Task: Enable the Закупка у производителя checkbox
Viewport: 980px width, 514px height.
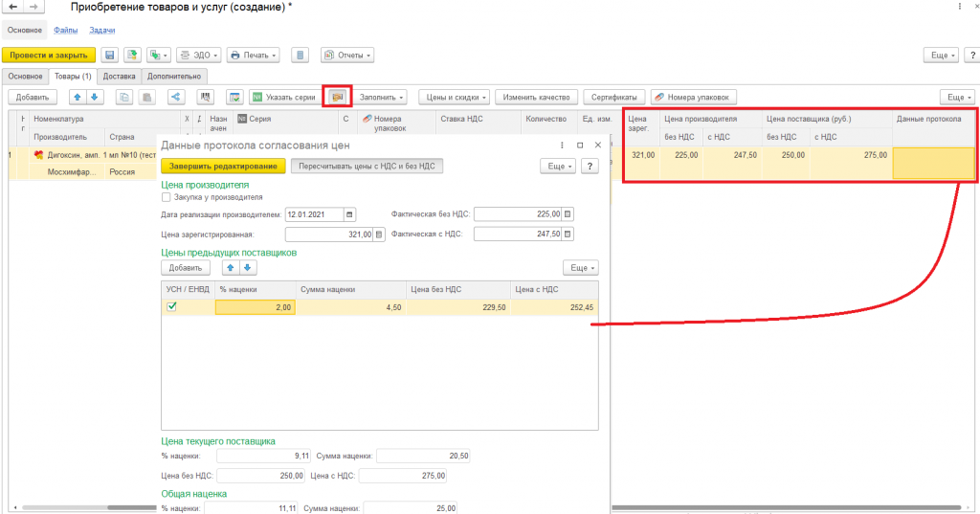Action: pyautogui.click(x=166, y=197)
